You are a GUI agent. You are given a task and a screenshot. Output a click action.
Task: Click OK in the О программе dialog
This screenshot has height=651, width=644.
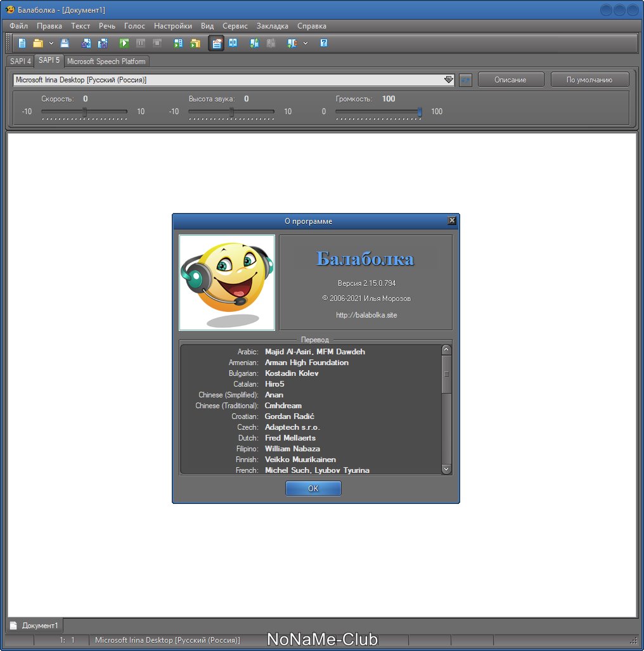pyautogui.click(x=313, y=488)
